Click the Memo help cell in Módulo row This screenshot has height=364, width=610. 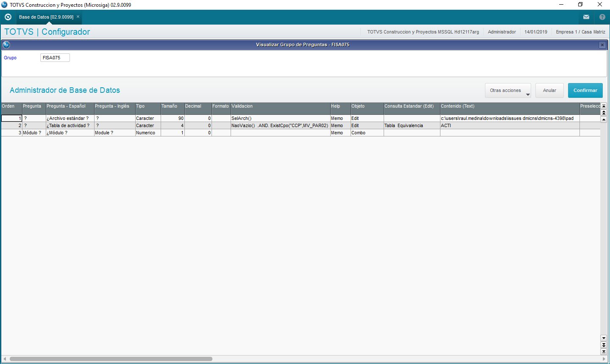pyautogui.click(x=340, y=133)
